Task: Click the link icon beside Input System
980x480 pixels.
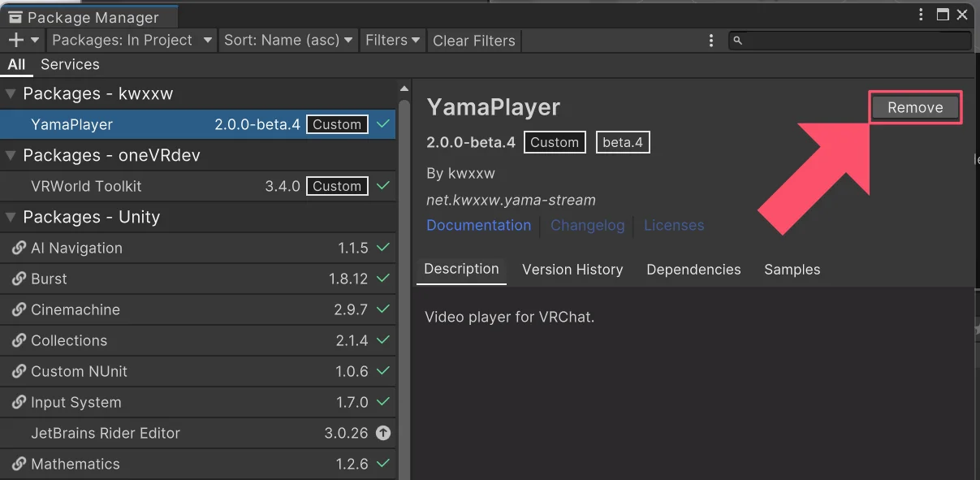Action: coord(19,403)
